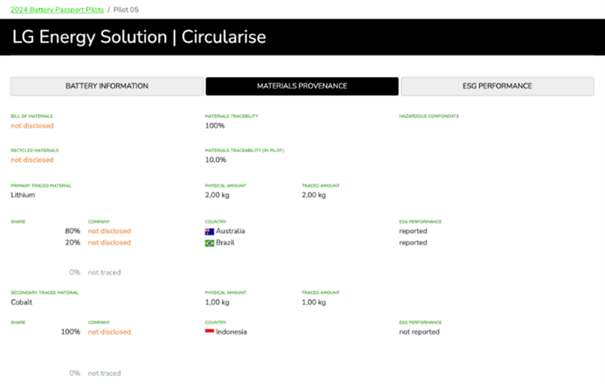Click the Australia flag icon
The image size is (605, 384).
(x=209, y=232)
